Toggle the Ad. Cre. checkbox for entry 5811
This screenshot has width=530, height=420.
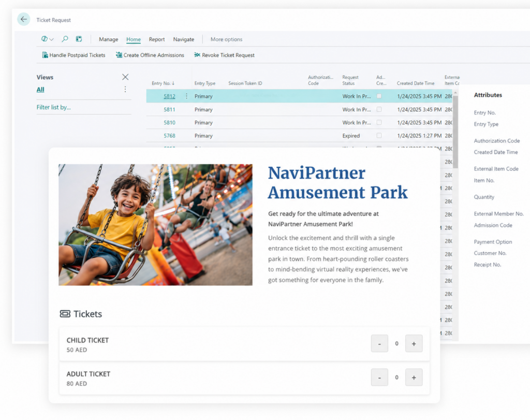(x=379, y=109)
